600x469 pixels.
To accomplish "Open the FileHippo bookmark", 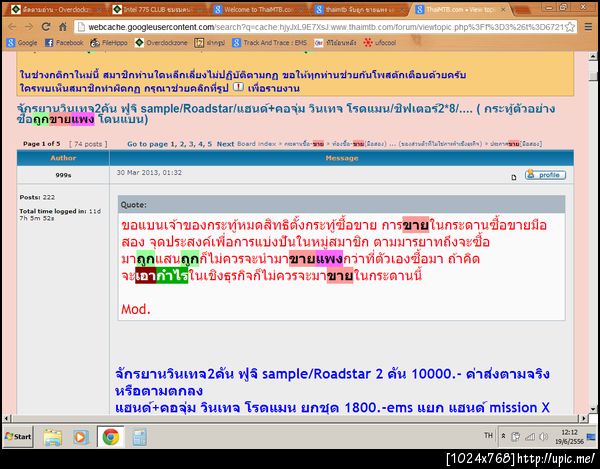I will point(109,43).
